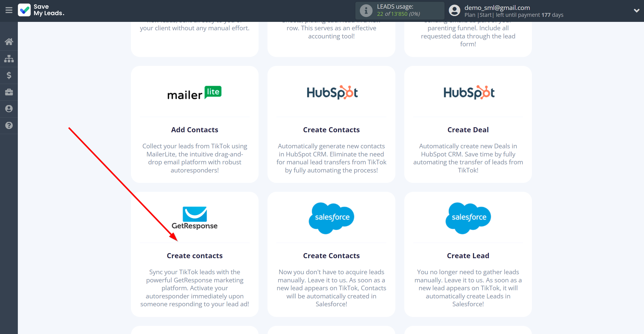This screenshot has height=334, width=644.
Task: Open Connections sitemap icon in sidebar
Action: 9,59
